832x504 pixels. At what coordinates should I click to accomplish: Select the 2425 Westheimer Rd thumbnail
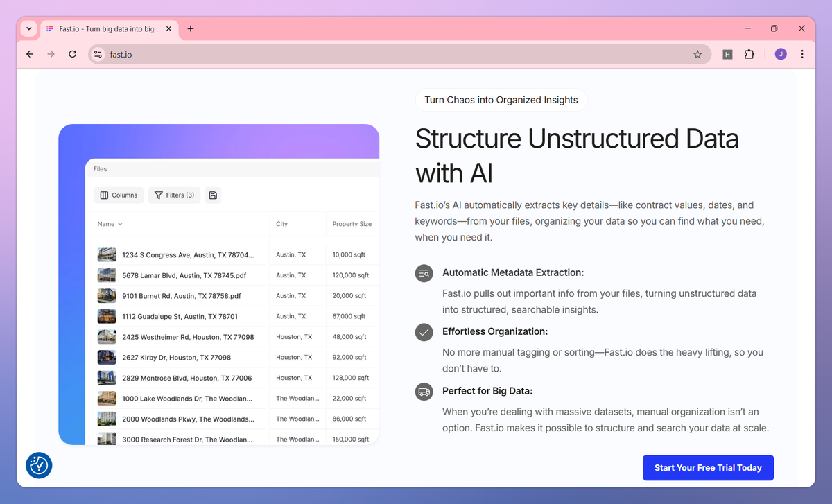(107, 337)
